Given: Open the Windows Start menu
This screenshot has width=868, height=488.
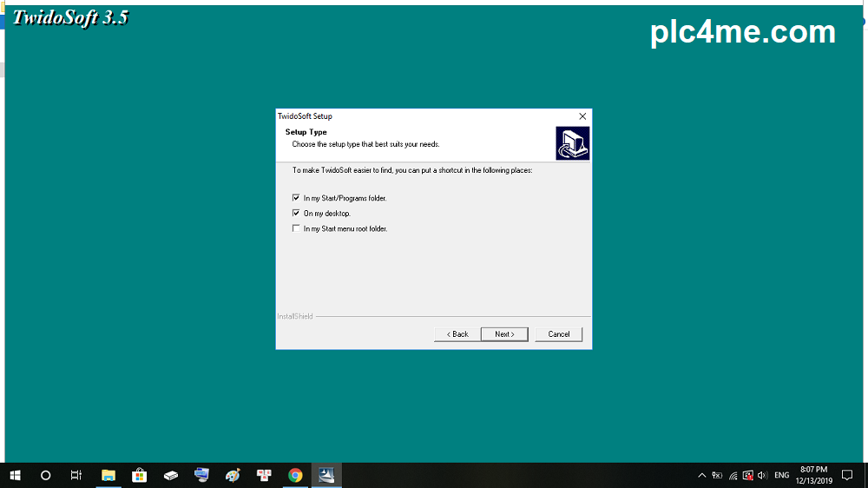Looking at the screenshot, I should click(x=15, y=475).
